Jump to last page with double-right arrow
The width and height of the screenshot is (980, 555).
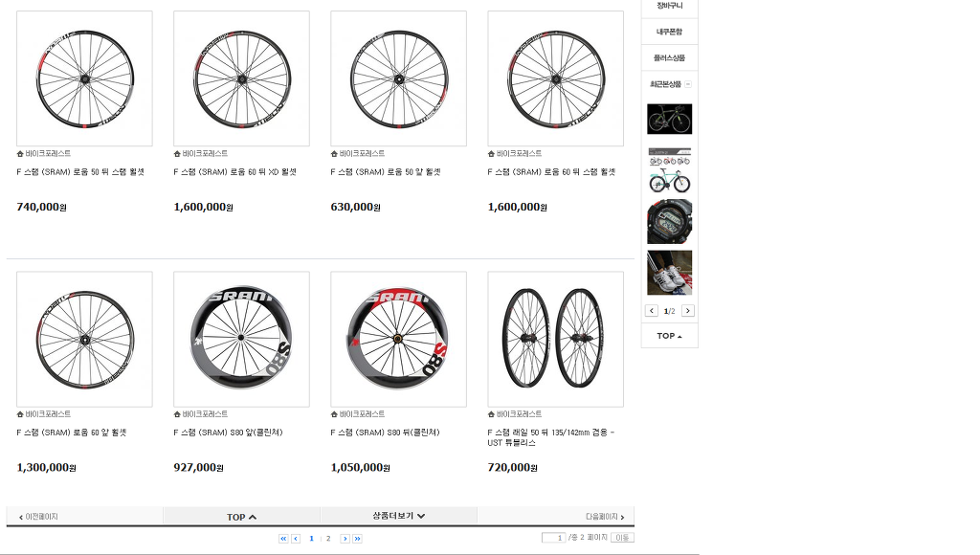(x=357, y=538)
